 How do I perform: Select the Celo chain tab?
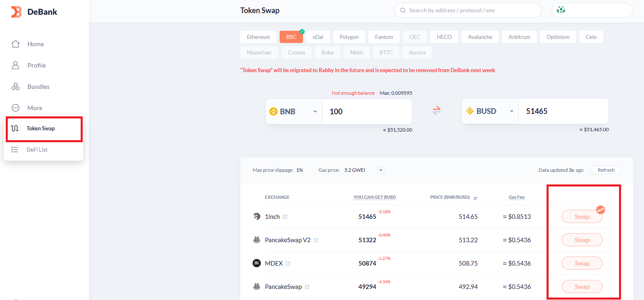click(x=591, y=37)
